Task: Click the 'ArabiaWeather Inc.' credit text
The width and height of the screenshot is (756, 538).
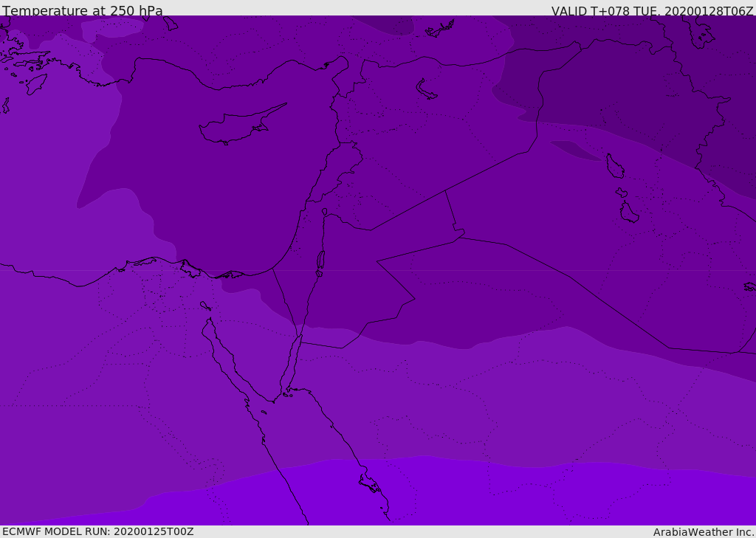Action: tap(703, 532)
